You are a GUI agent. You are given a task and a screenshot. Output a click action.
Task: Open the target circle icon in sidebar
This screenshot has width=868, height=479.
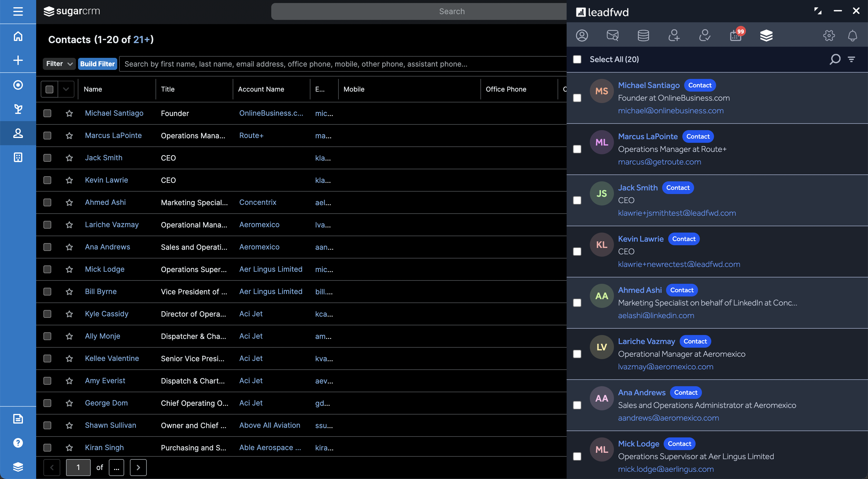(x=18, y=85)
